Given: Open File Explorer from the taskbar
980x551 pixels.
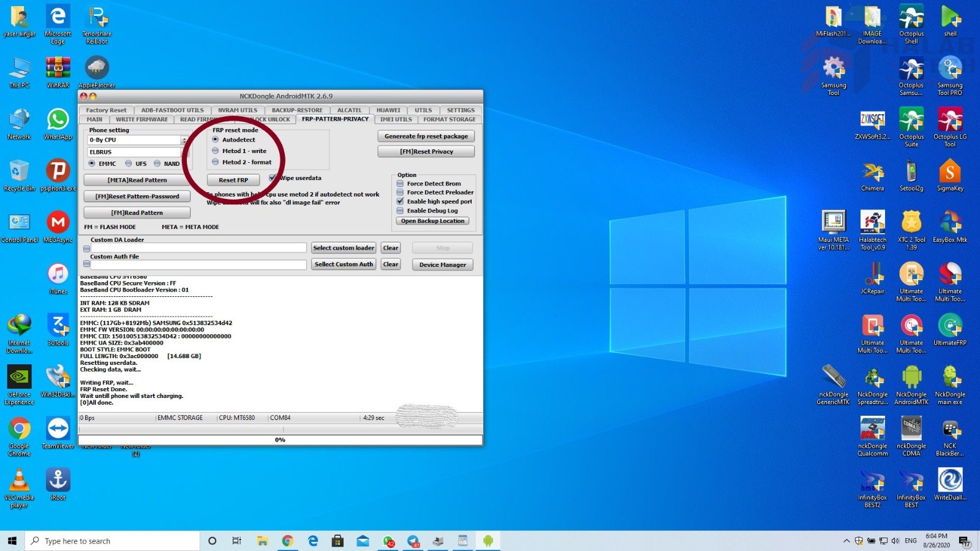Looking at the screenshot, I should 262,541.
